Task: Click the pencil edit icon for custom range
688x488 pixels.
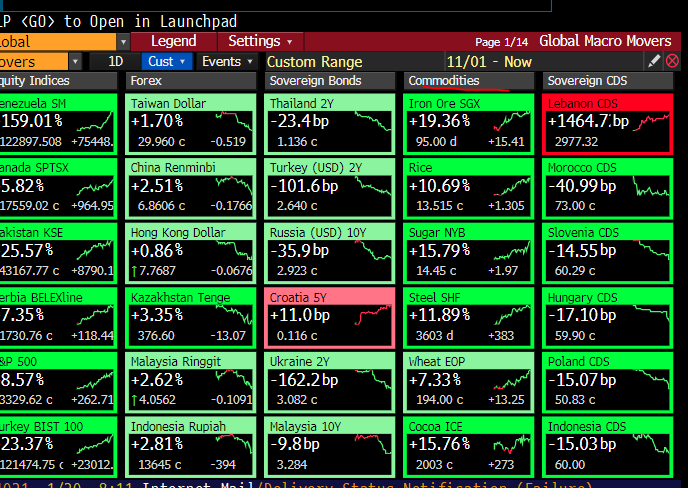Action: tap(654, 61)
